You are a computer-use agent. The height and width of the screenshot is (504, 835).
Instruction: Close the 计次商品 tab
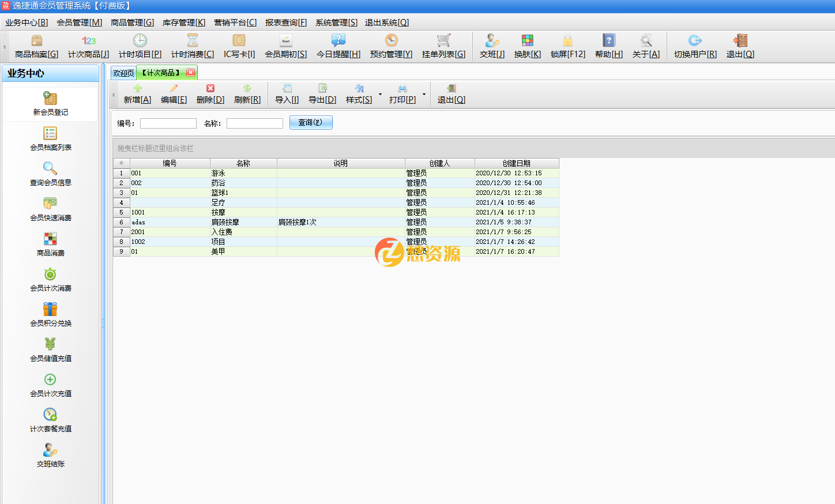click(190, 73)
